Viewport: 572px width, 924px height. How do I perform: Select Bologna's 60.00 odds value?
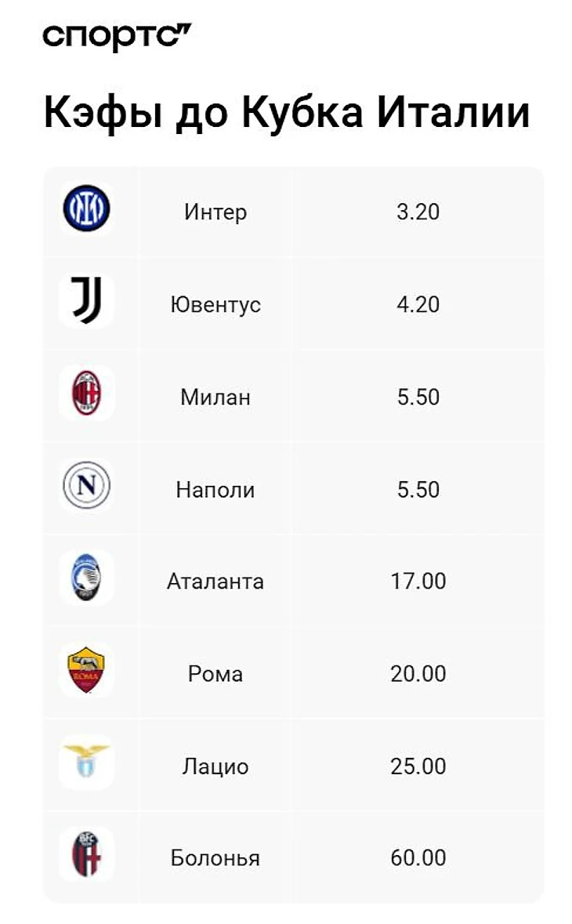(418, 858)
